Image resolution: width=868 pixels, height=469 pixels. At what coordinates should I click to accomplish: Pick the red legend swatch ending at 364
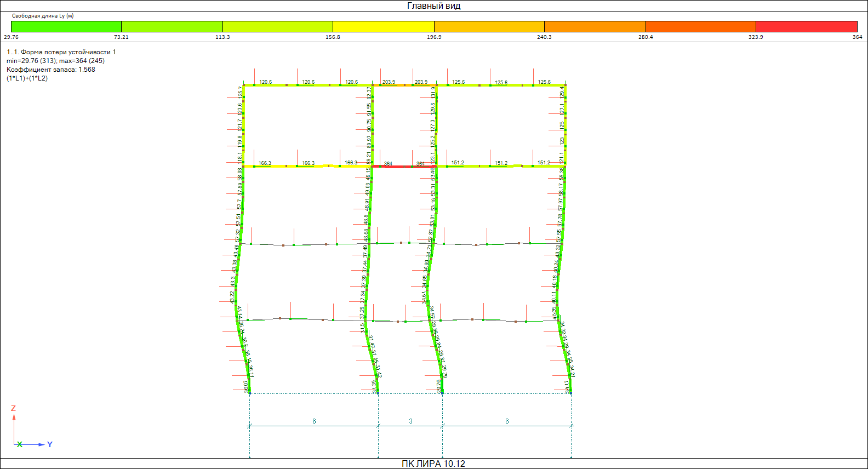[x=807, y=26]
